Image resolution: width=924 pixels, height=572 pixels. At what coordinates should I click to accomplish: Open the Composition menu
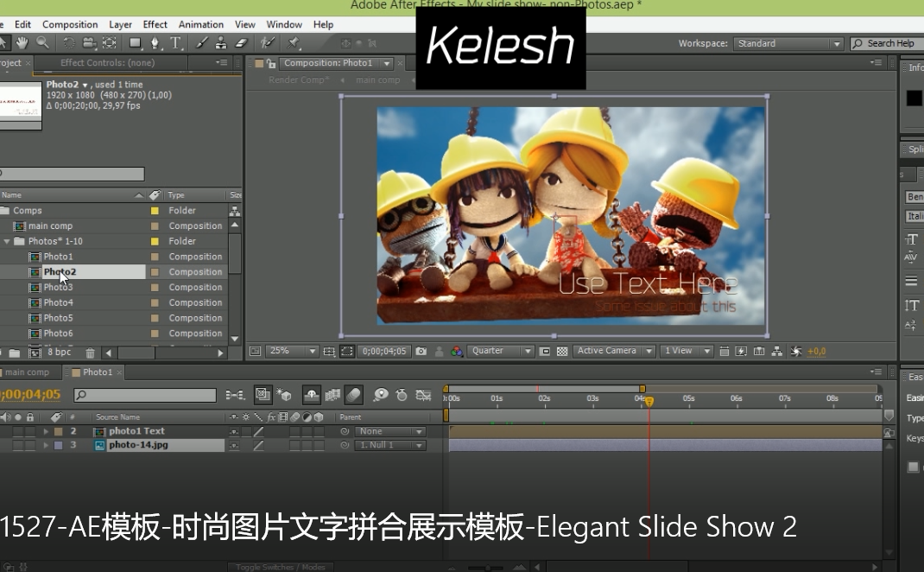70,24
